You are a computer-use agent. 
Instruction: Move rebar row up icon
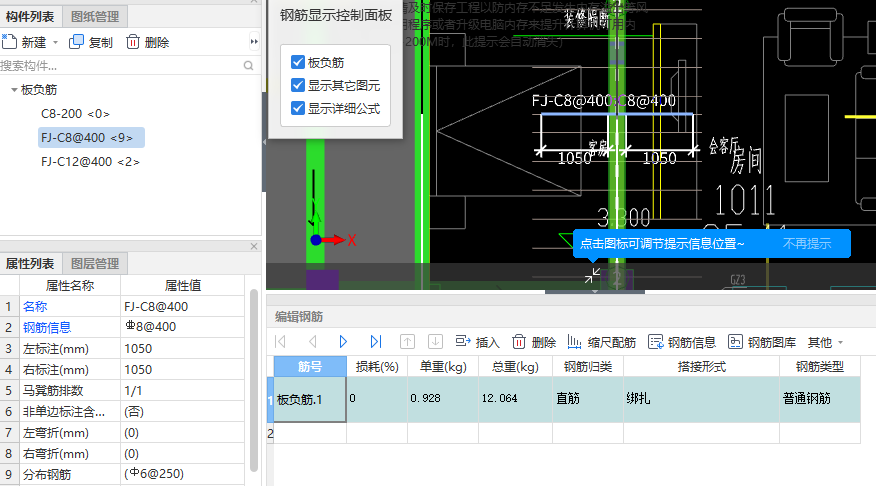407,341
